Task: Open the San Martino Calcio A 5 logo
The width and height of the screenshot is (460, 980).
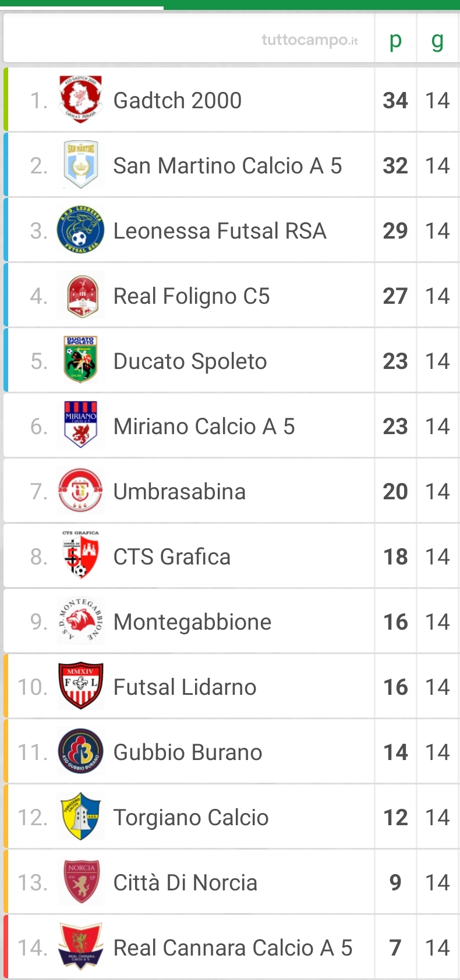Action: click(81, 165)
